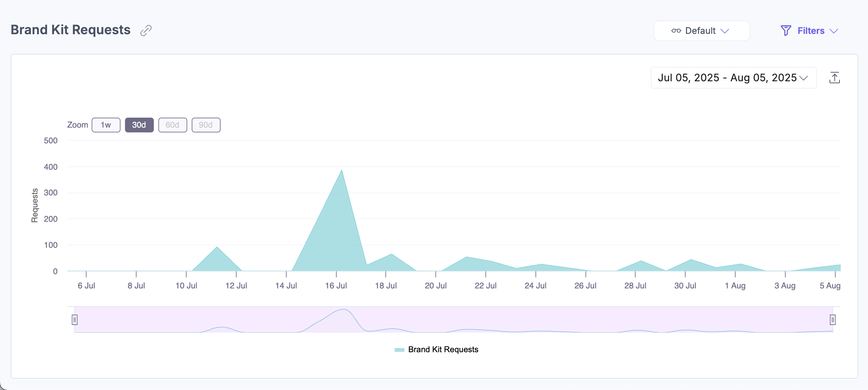Open the Default view dropdown
868x390 pixels.
(701, 31)
